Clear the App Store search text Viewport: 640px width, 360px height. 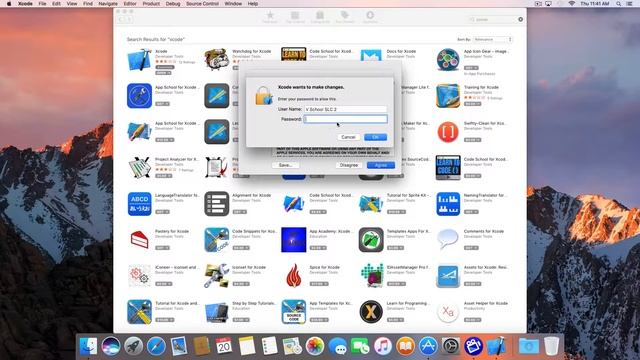(x=520, y=20)
